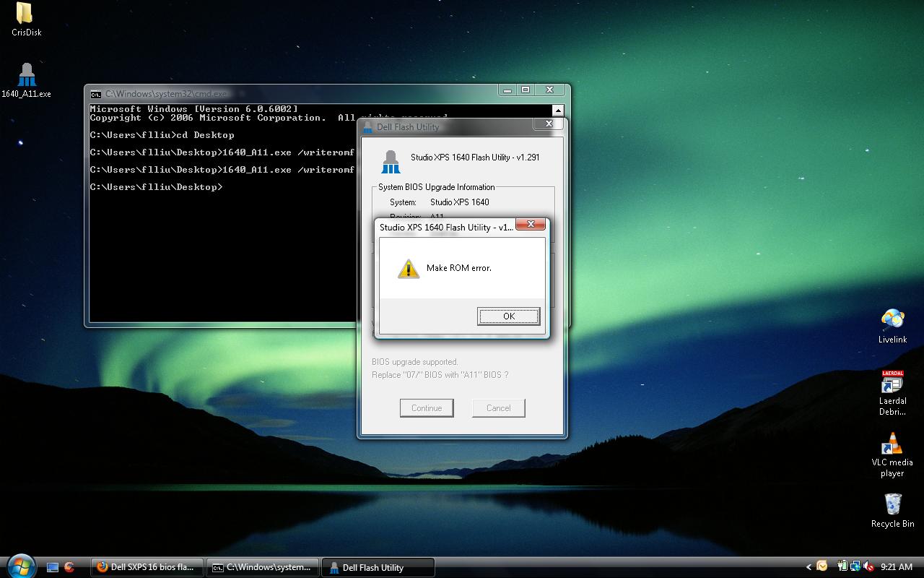The height and width of the screenshot is (578, 924).
Task: Select the Livelink desktop shortcut
Action: [892, 327]
